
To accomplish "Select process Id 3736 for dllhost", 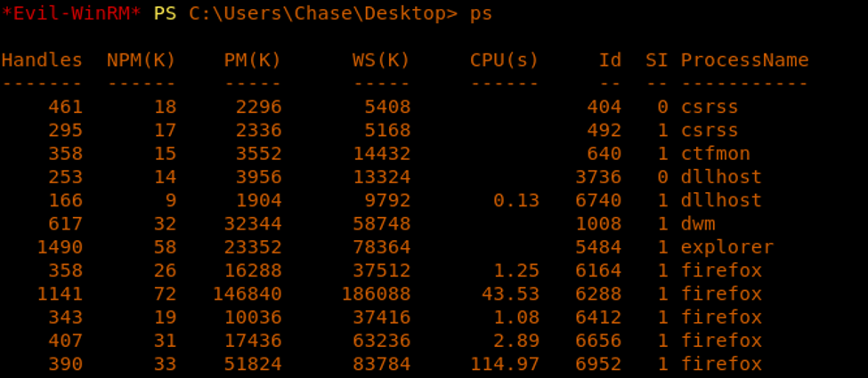I will point(598,177).
